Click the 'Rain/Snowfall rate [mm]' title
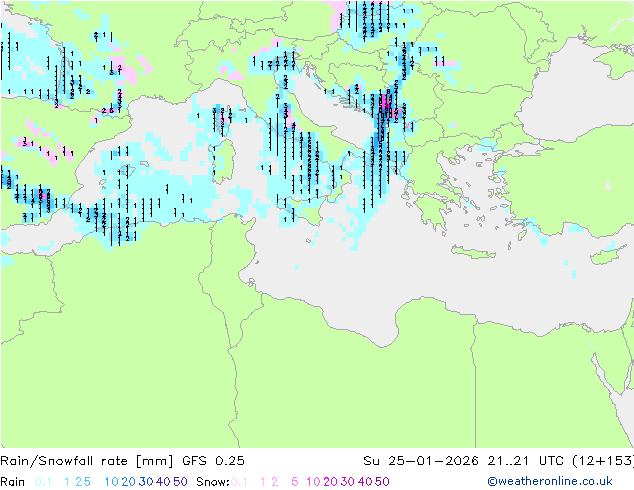This screenshot has width=634, height=490. 87,461
